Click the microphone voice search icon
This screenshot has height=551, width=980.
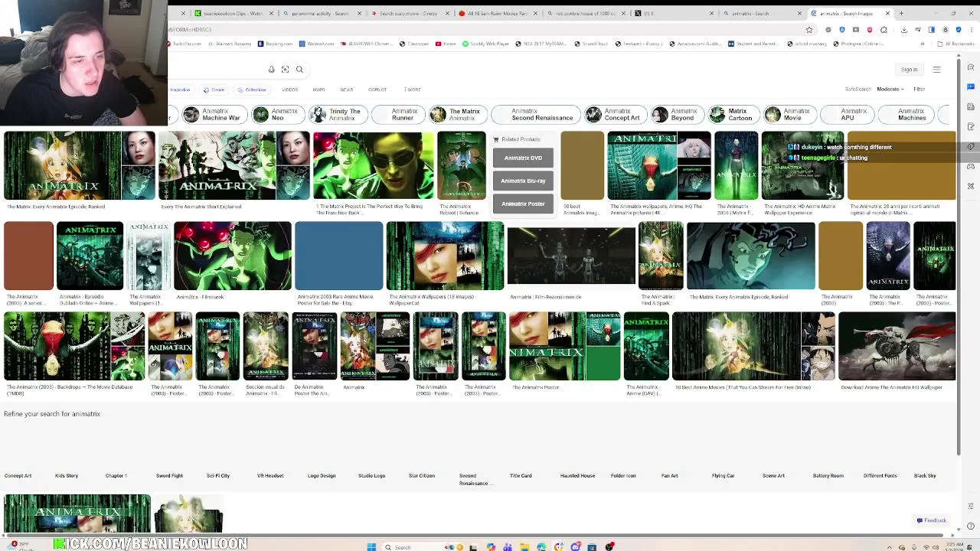[x=271, y=70]
